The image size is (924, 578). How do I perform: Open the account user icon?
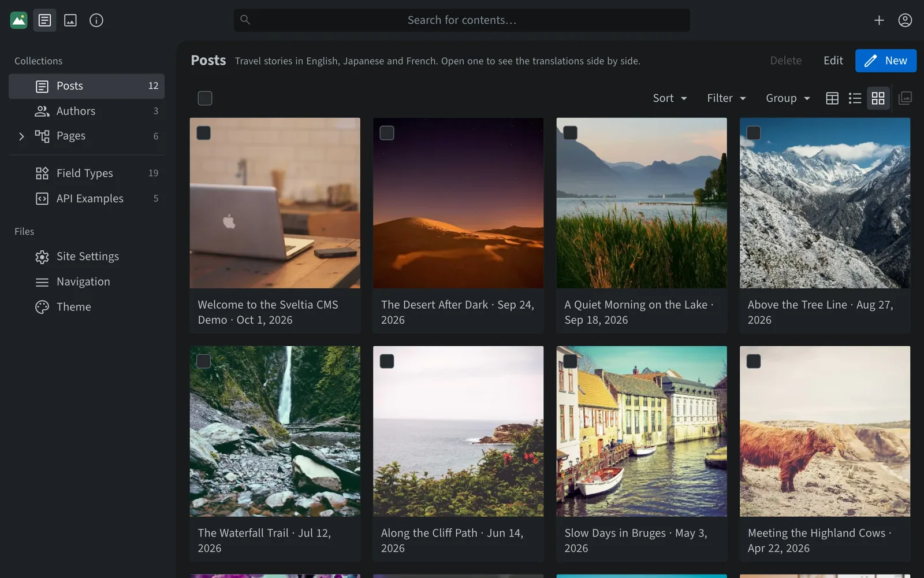coord(905,20)
